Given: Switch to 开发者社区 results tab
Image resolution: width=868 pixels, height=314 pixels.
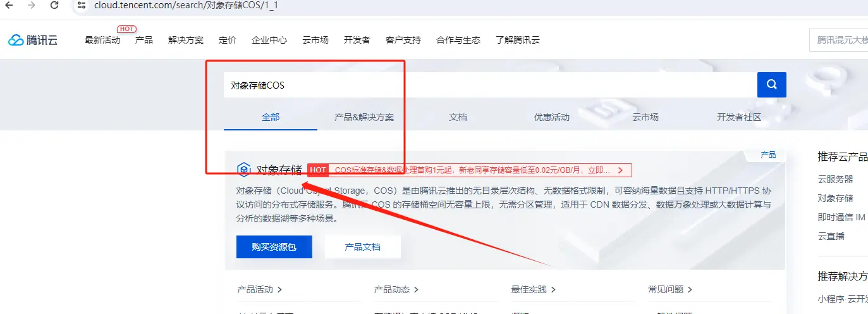Looking at the screenshot, I should tap(739, 117).
